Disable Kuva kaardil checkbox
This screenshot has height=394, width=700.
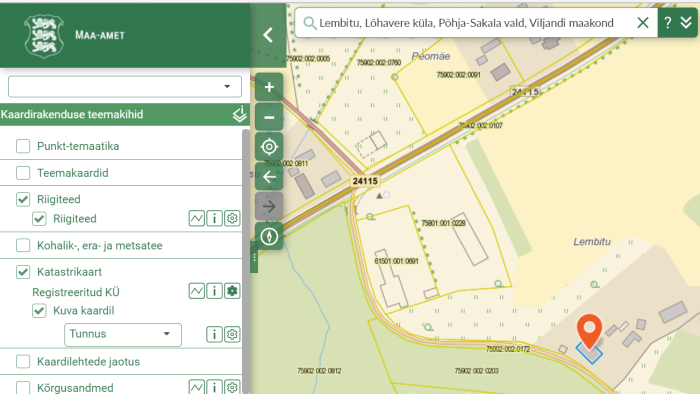(x=39, y=311)
